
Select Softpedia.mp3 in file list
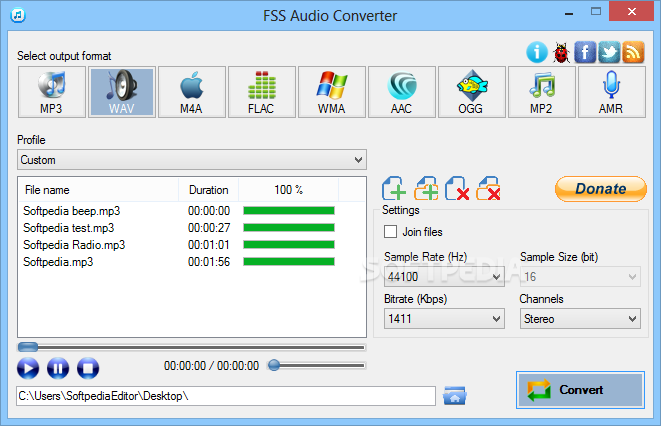(x=58, y=262)
